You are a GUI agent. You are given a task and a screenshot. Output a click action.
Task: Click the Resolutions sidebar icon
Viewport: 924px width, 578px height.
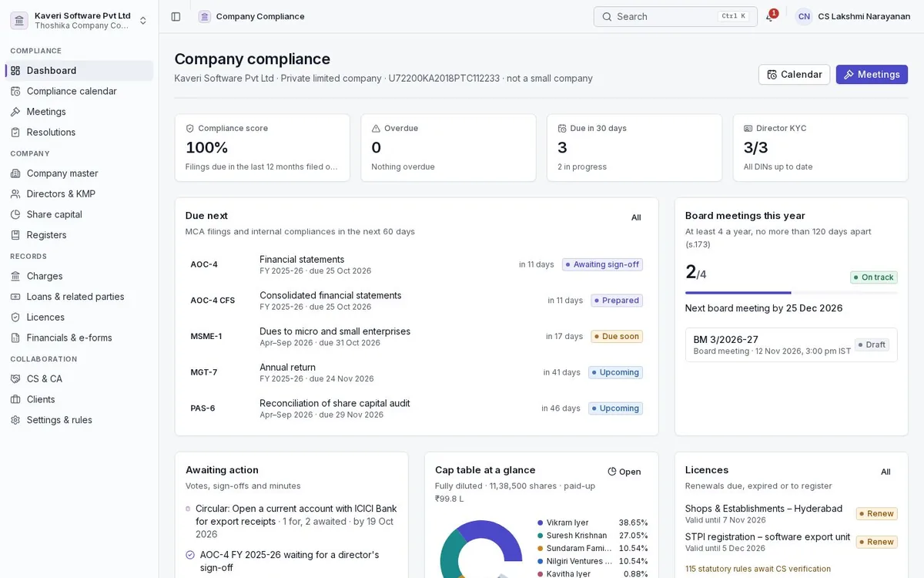click(15, 133)
